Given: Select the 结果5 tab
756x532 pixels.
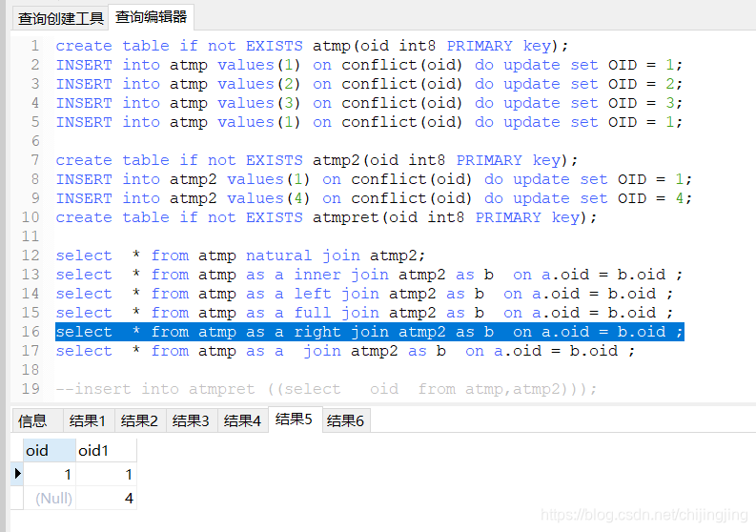Looking at the screenshot, I should pyautogui.click(x=295, y=419).
